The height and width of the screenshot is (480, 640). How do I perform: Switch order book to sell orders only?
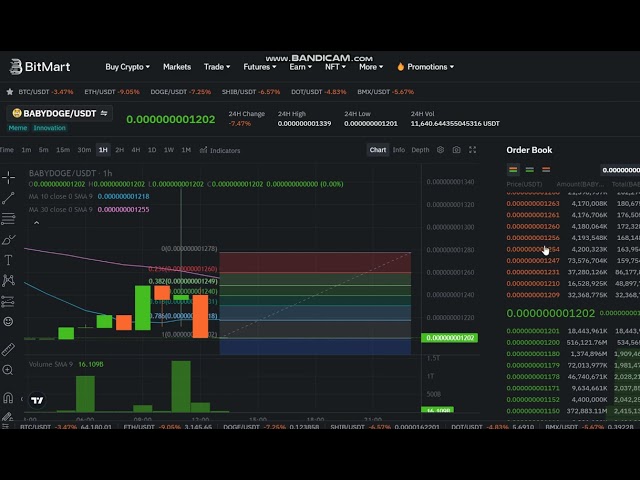click(x=544, y=170)
